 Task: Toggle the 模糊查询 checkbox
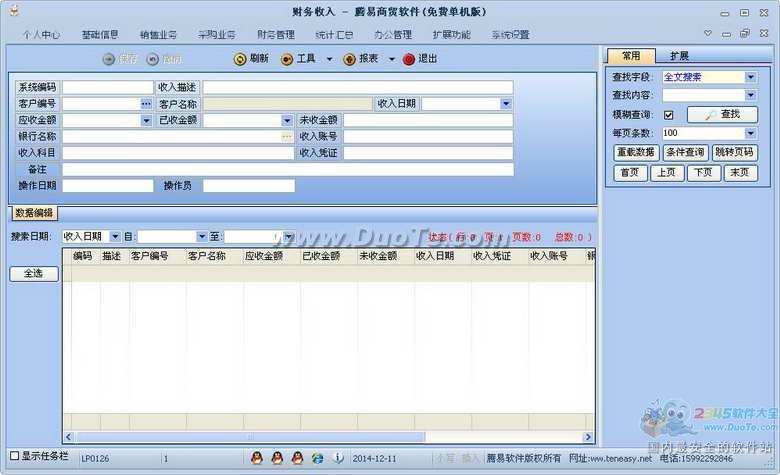pyautogui.click(x=669, y=115)
